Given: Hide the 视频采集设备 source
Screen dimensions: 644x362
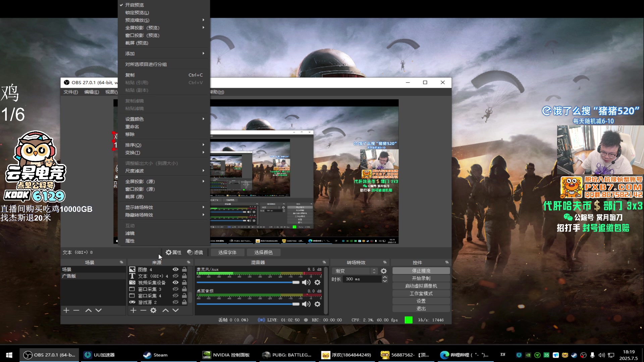Looking at the screenshot, I should tap(175, 283).
